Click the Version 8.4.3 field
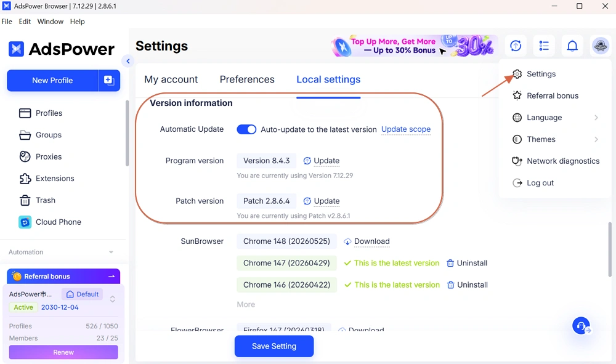 266,161
